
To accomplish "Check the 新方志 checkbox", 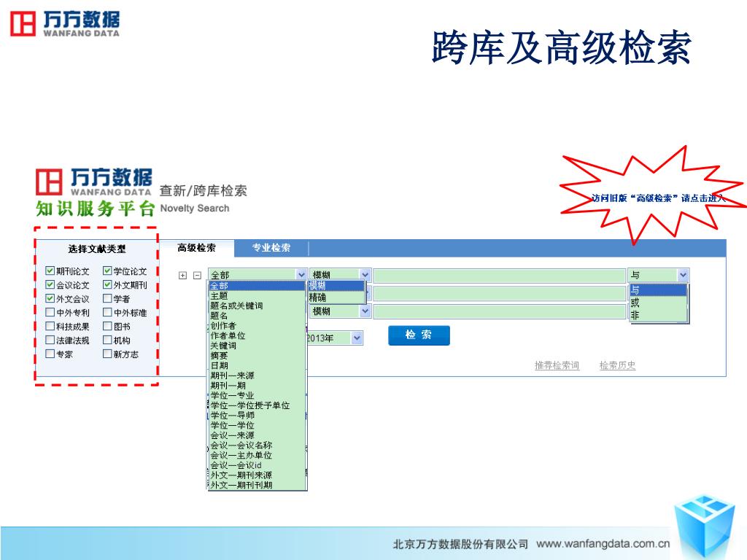I will [x=107, y=354].
